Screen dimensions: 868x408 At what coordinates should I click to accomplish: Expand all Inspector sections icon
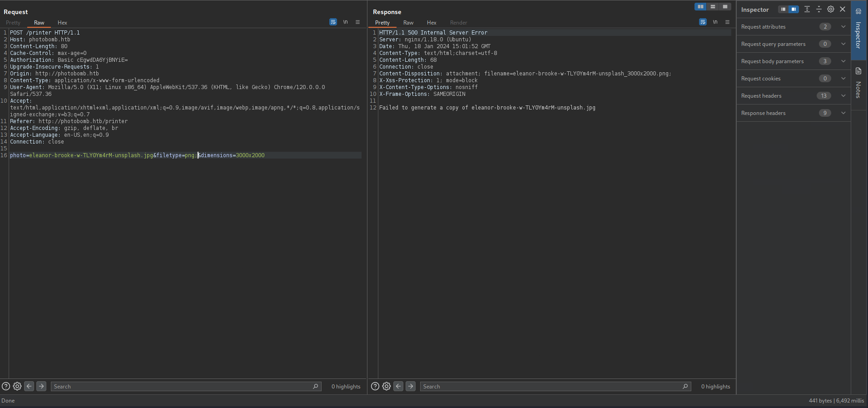pyautogui.click(x=807, y=9)
